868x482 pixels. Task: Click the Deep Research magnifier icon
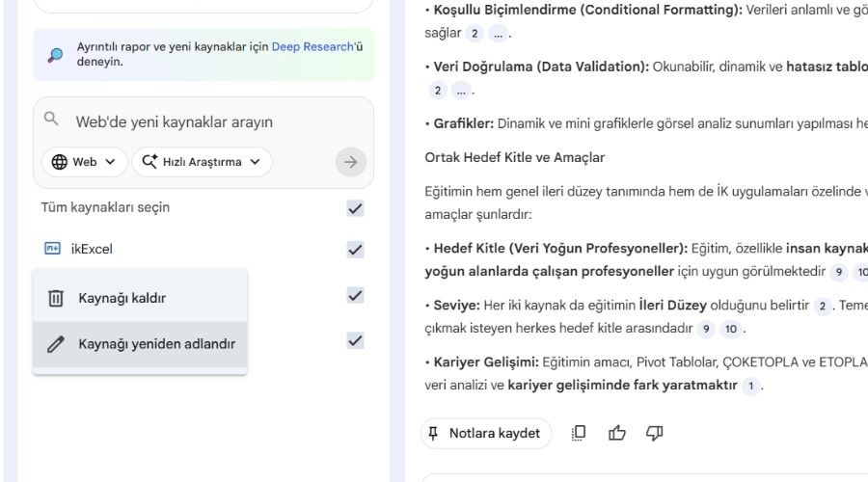(x=55, y=54)
